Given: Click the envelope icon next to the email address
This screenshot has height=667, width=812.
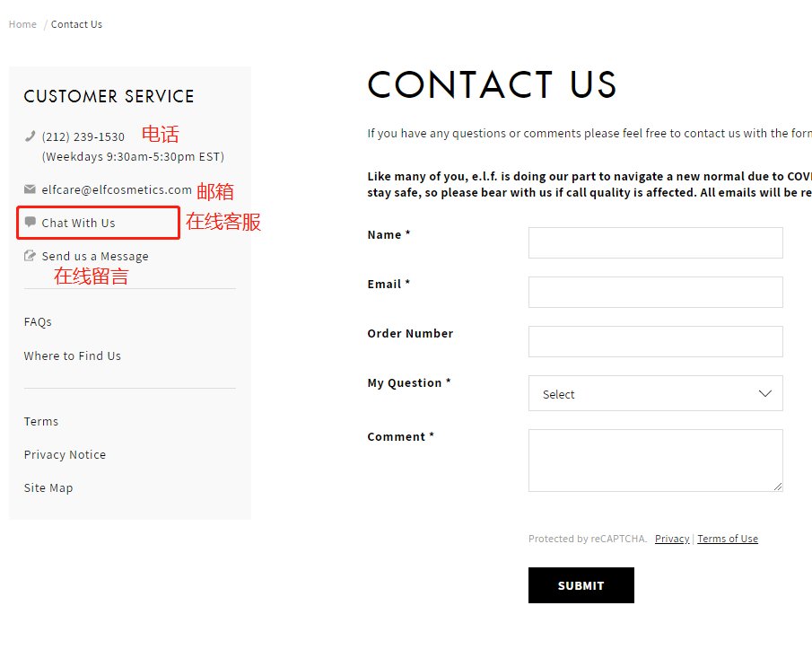Looking at the screenshot, I should (x=30, y=189).
